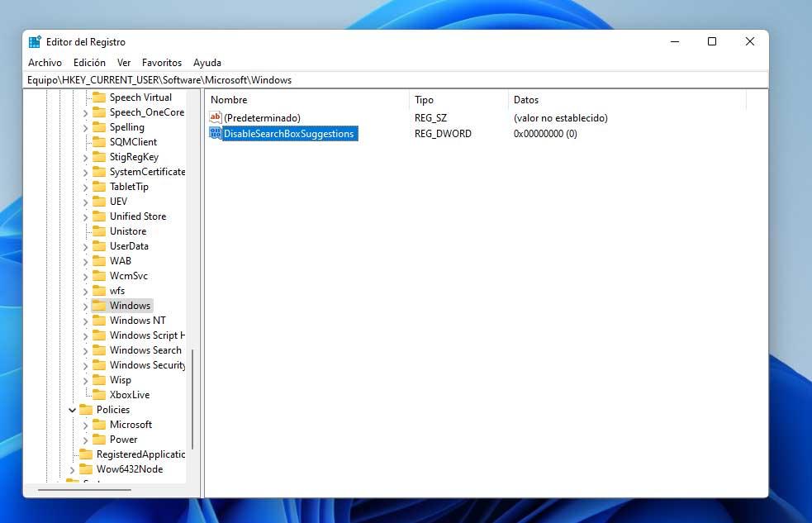The width and height of the screenshot is (812, 523).
Task: Expand the Wow6432Node key
Action: (72, 469)
